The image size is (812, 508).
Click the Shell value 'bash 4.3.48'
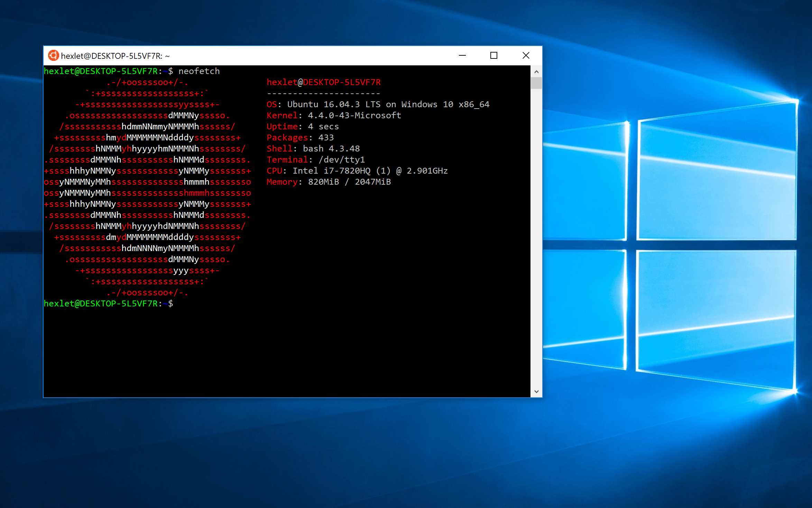(x=331, y=149)
